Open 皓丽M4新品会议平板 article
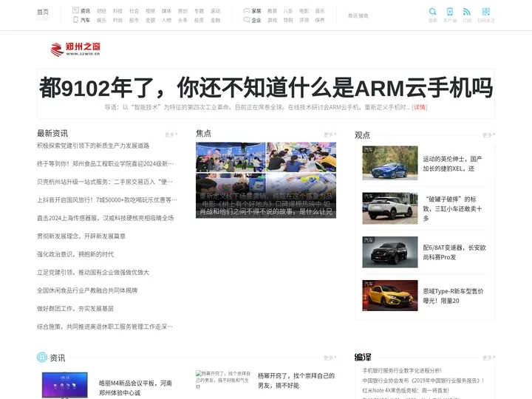This screenshot has width=532, height=399. click(135, 388)
